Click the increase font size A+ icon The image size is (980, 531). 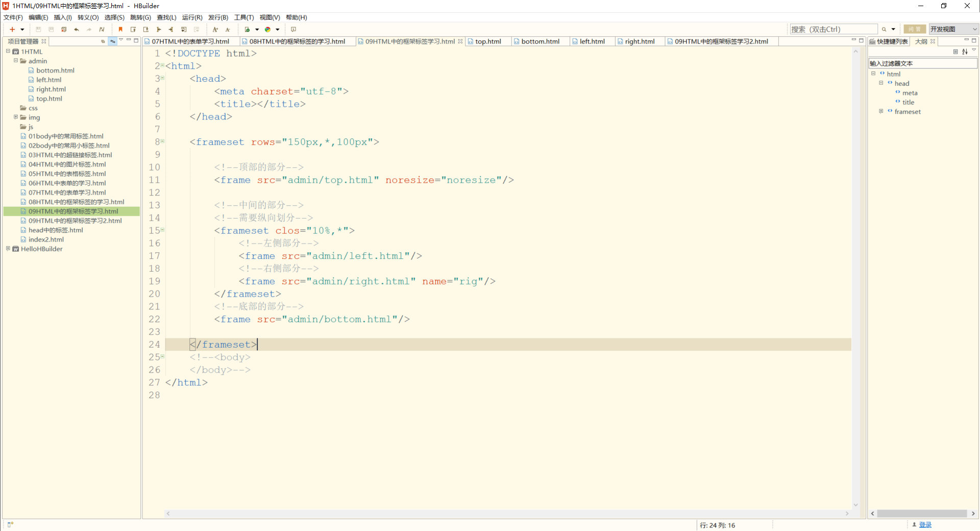[x=215, y=30]
